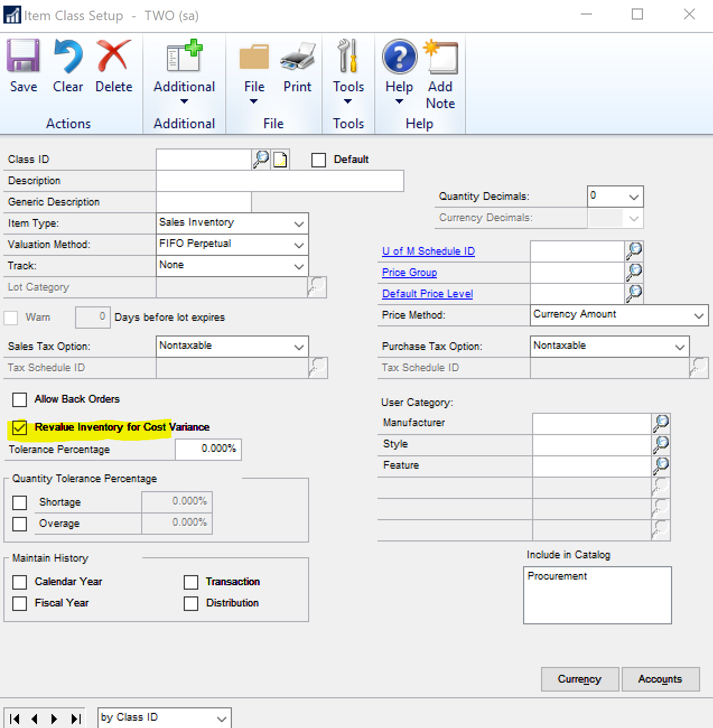Viewport: 713px width, 728px height.
Task: Open the Purchase Tax Option dropdown
Action: (610, 347)
